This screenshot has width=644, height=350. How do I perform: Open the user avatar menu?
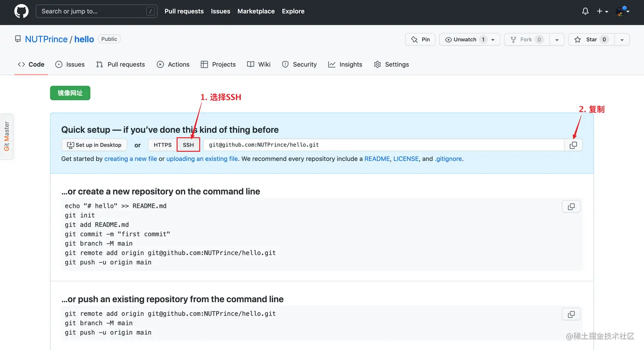click(622, 11)
